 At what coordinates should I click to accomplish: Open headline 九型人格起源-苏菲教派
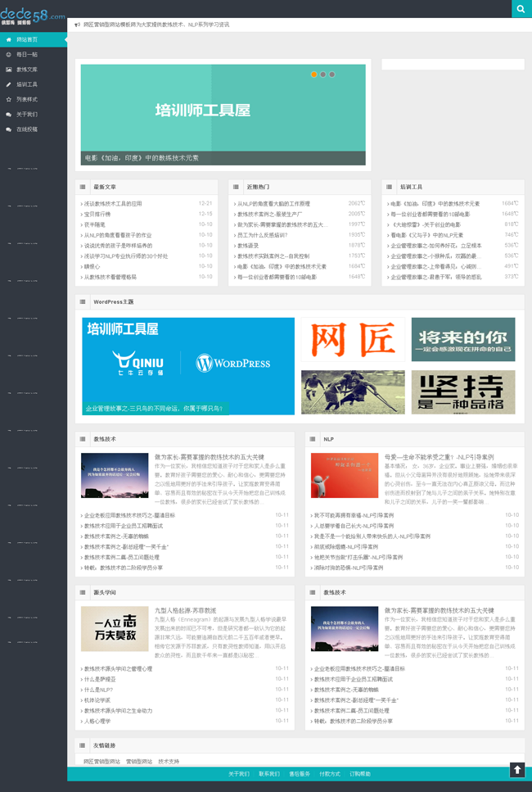(185, 610)
